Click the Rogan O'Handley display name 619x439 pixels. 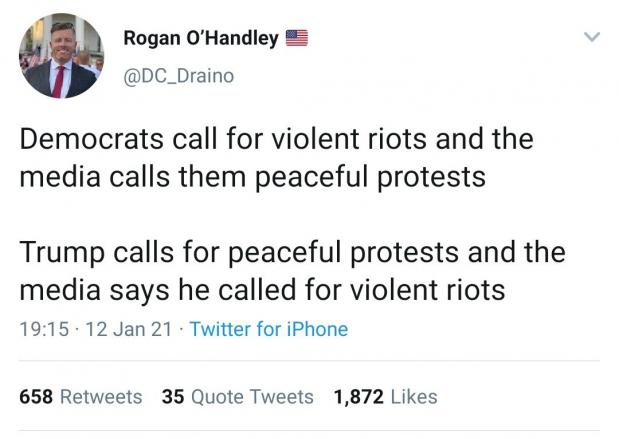201,39
